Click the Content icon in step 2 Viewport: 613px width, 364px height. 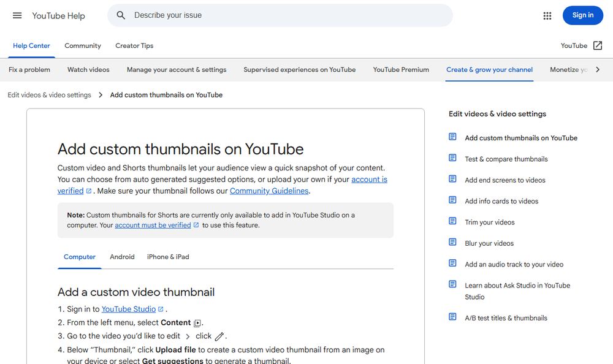197,323
